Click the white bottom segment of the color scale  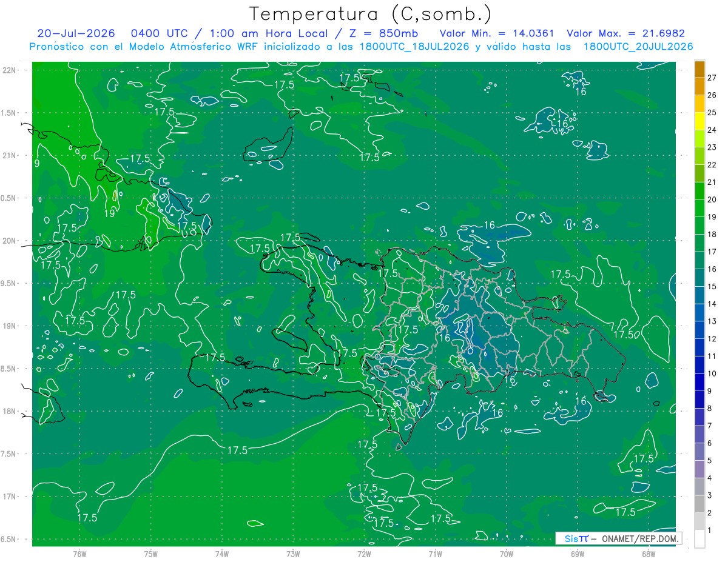(x=699, y=539)
